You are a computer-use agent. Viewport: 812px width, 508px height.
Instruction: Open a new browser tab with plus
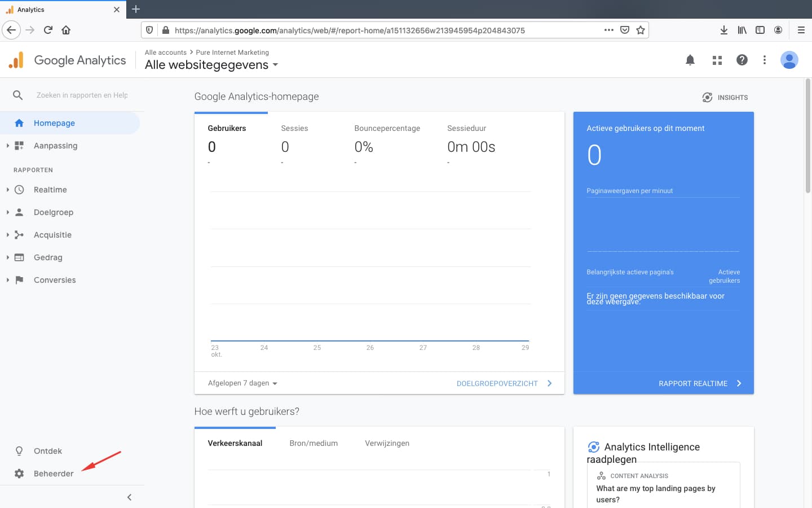tap(136, 9)
